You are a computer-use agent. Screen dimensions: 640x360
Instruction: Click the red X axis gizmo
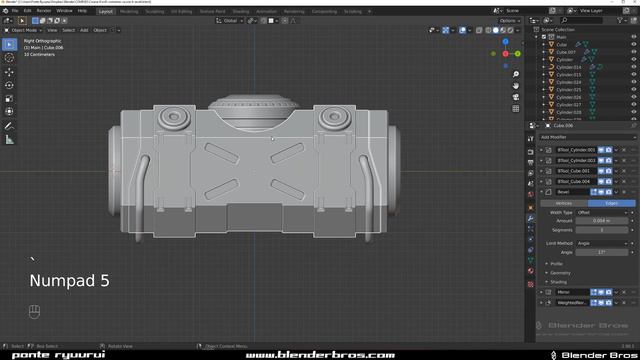point(505,53)
